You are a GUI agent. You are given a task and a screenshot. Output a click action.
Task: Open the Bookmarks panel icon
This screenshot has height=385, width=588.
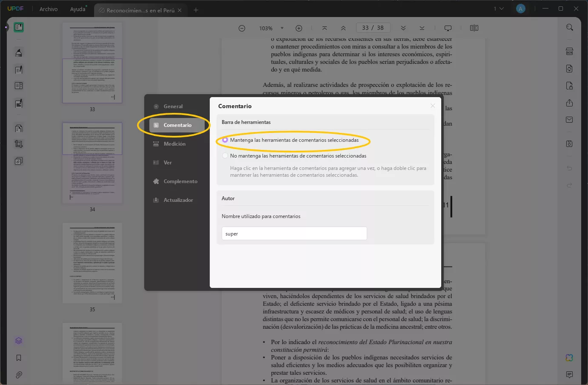click(19, 358)
